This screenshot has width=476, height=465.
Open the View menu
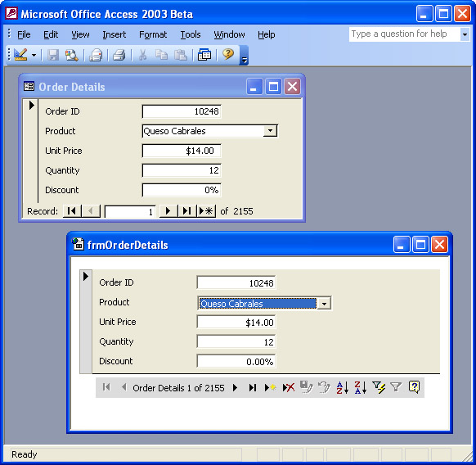[x=80, y=34]
